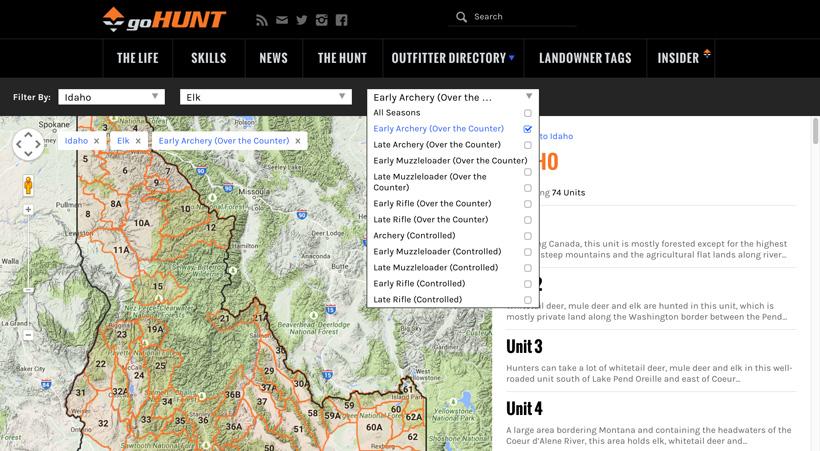
Task: Click Unit 4 description text
Action: [x=648, y=435]
